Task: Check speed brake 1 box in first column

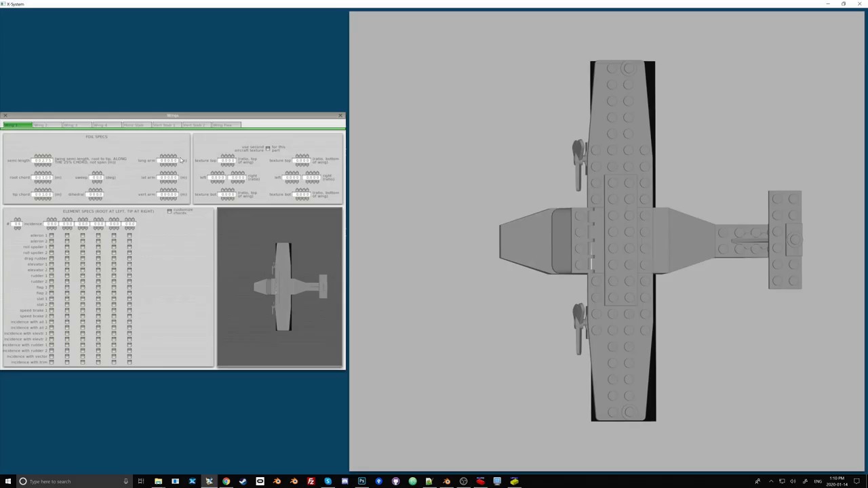Action: [51, 310]
